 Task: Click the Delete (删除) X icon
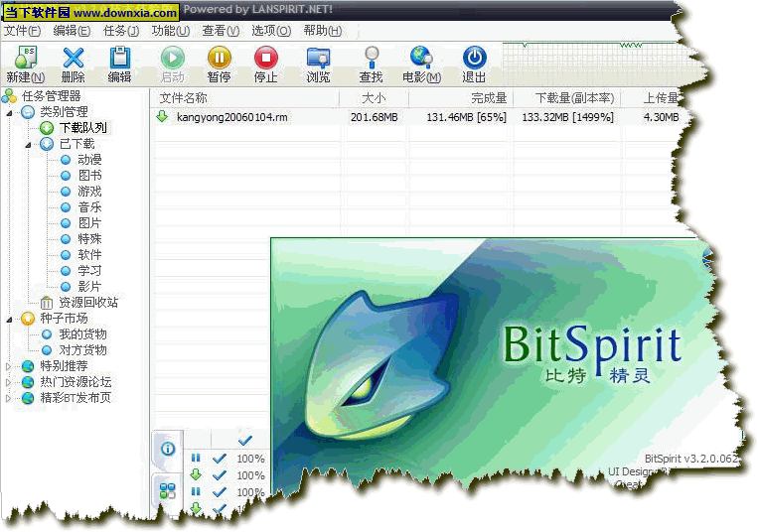click(x=73, y=58)
